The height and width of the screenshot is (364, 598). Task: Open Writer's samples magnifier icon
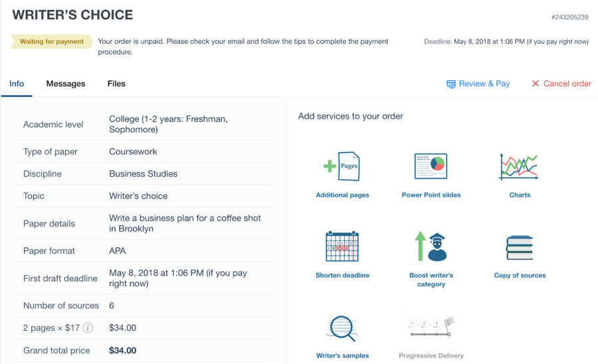coord(342,329)
